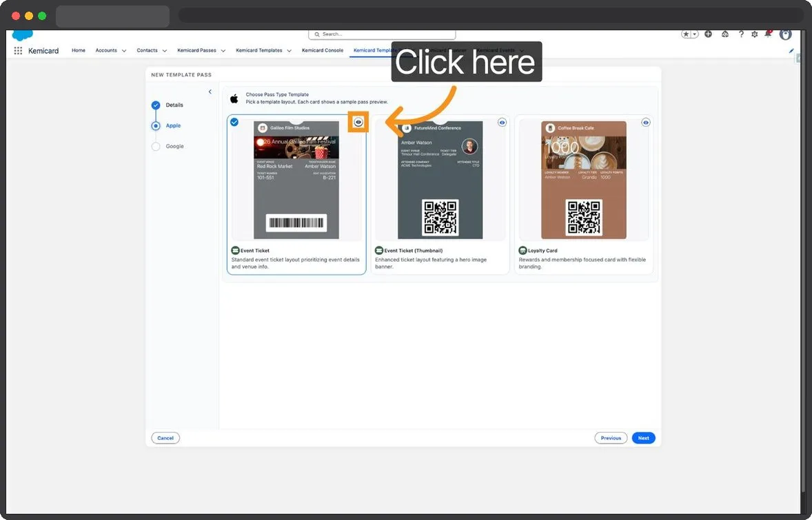Viewport: 812px width, 520px height.
Task: Click the icon beside Loyalty Card label
Action: [522, 251]
